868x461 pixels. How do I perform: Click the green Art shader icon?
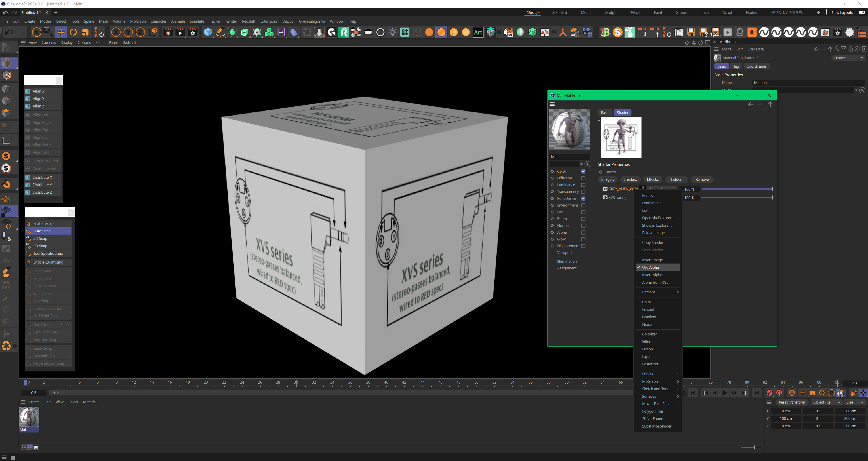(478, 32)
